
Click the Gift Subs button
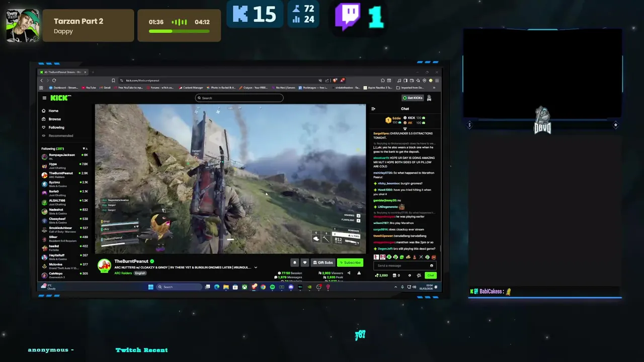coord(323,262)
